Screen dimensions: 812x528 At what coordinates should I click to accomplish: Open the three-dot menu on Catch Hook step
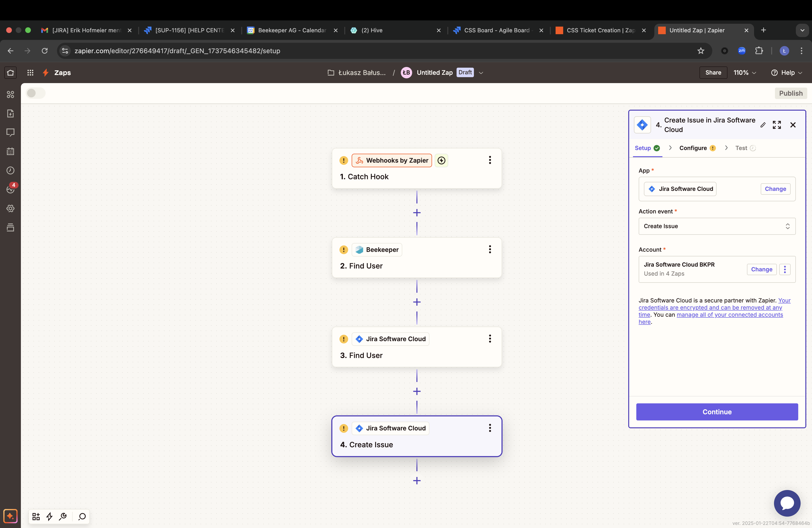[490, 160]
